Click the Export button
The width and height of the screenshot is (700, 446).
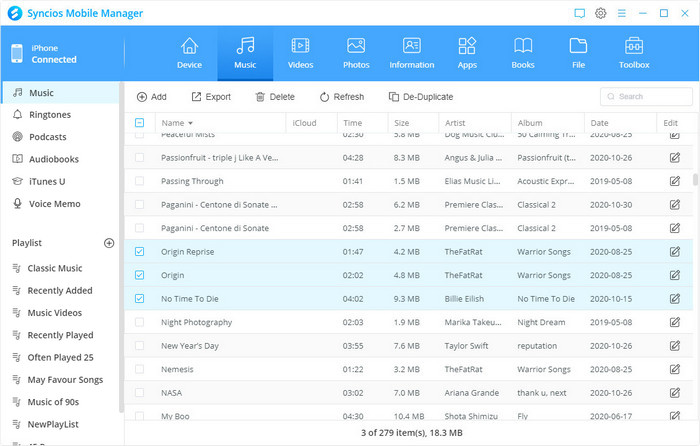[x=210, y=97]
